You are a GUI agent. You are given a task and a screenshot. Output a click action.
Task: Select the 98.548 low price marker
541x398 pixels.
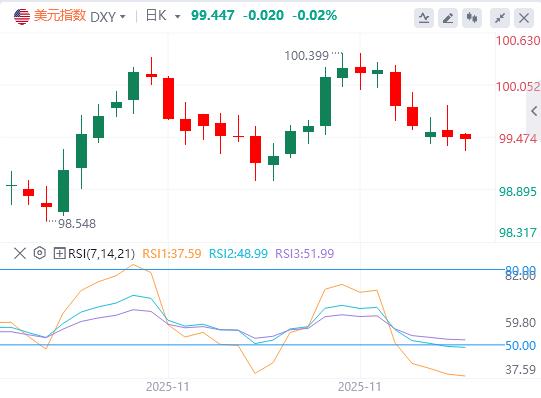77,223
